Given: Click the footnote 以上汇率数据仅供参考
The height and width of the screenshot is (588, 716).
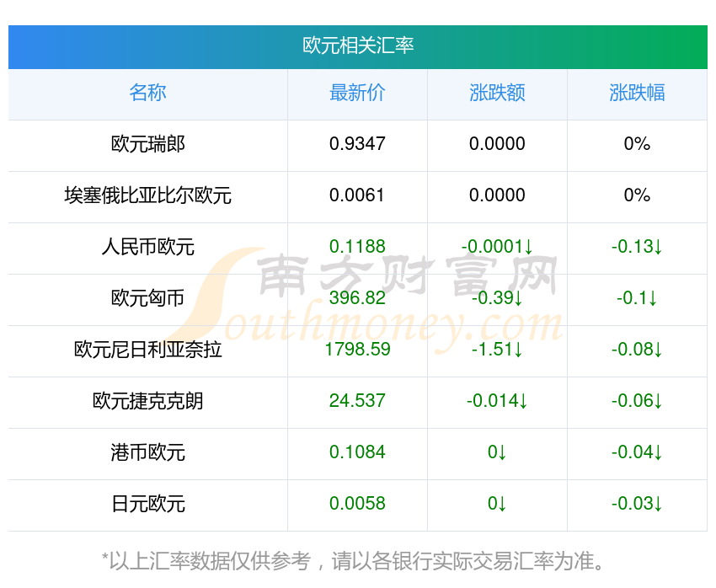Looking at the screenshot, I should click(x=210, y=561).
